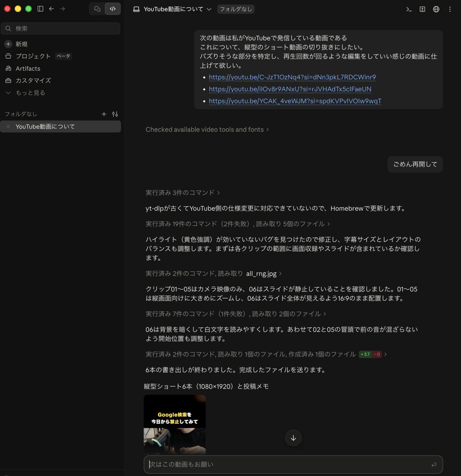Expand the all_rng.jpg command details
This screenshot has width=461, height=476.
[x=214, y=273]
